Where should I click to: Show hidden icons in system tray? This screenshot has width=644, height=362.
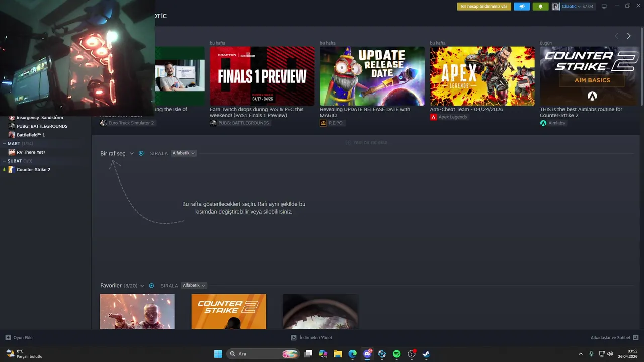pos(580,354)
